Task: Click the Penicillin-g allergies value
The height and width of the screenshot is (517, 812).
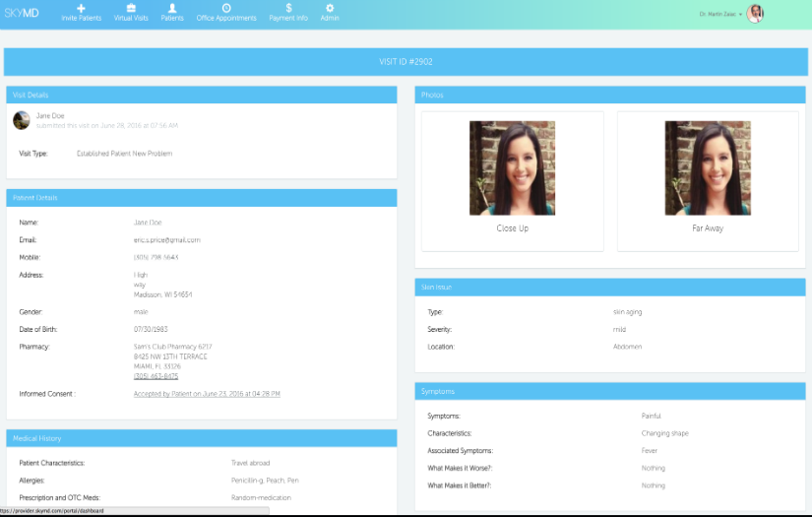Action: pos(265,481)
